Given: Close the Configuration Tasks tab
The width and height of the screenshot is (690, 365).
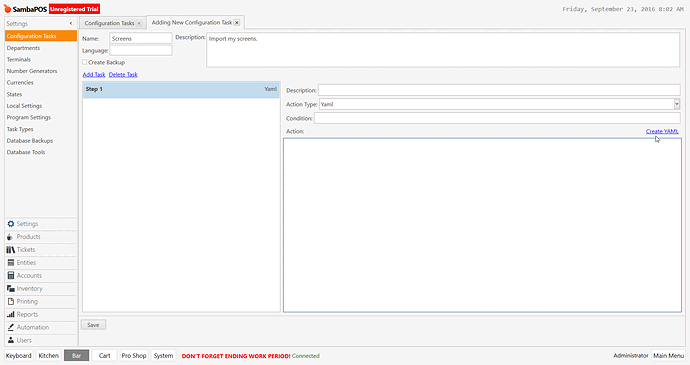Looking at the screenshot, I should pos(139,23).
